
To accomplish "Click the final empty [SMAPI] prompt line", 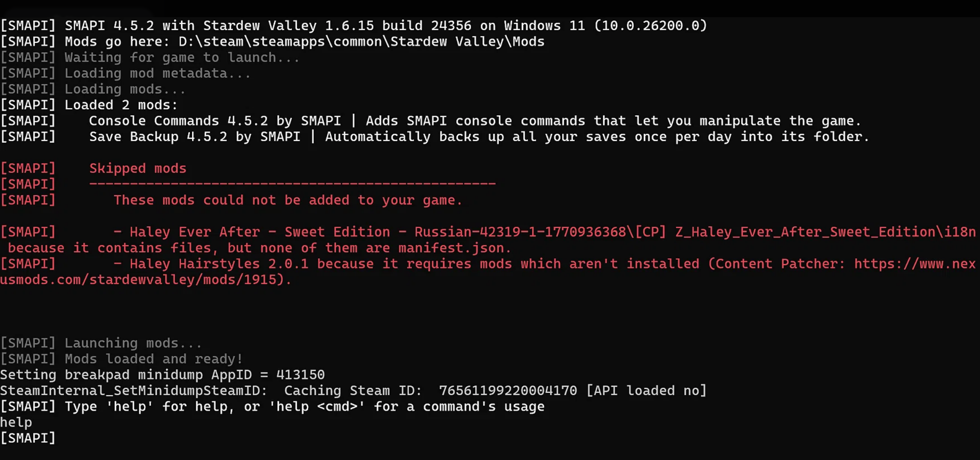I will [x=28, y=438].
